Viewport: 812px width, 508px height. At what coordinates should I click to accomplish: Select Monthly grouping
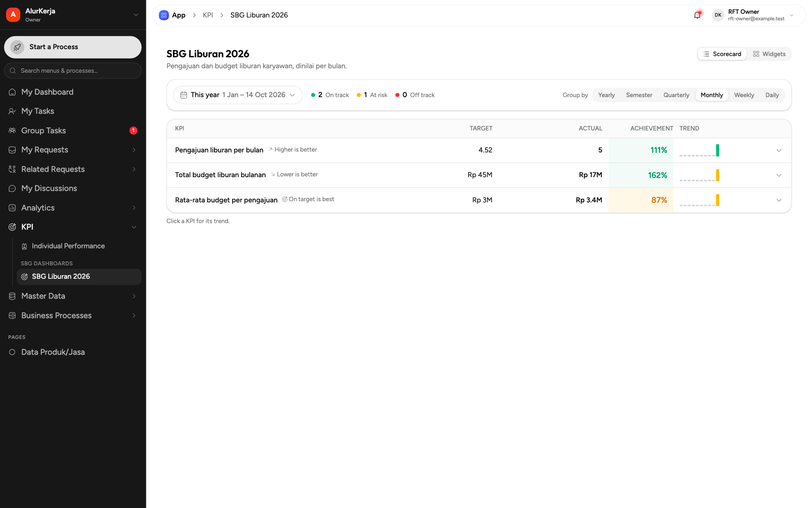pyautogui.click(x=712, y=95)
